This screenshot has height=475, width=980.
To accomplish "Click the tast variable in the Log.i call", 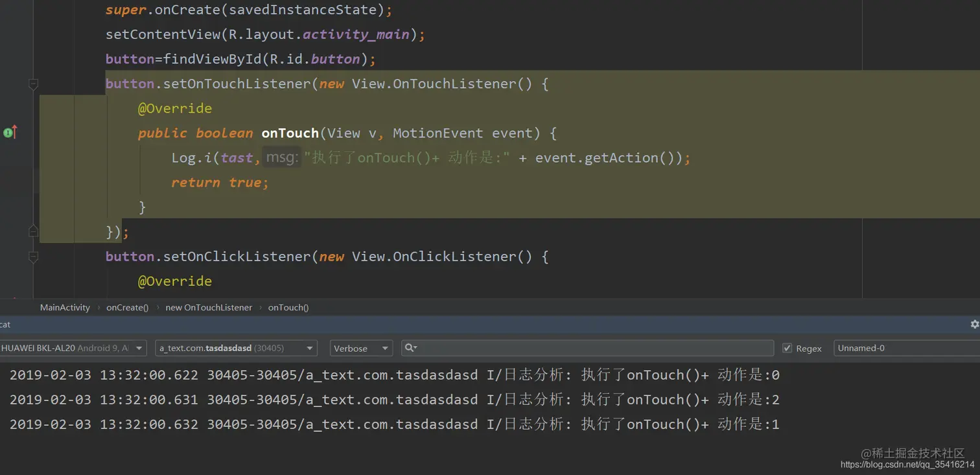I will click(237, 157).
